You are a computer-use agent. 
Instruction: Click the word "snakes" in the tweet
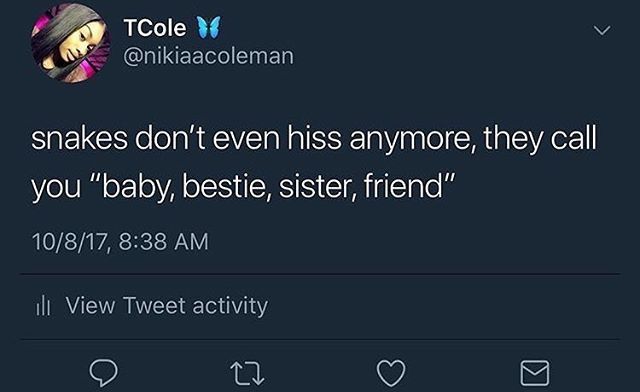click(x=80, y=138)
